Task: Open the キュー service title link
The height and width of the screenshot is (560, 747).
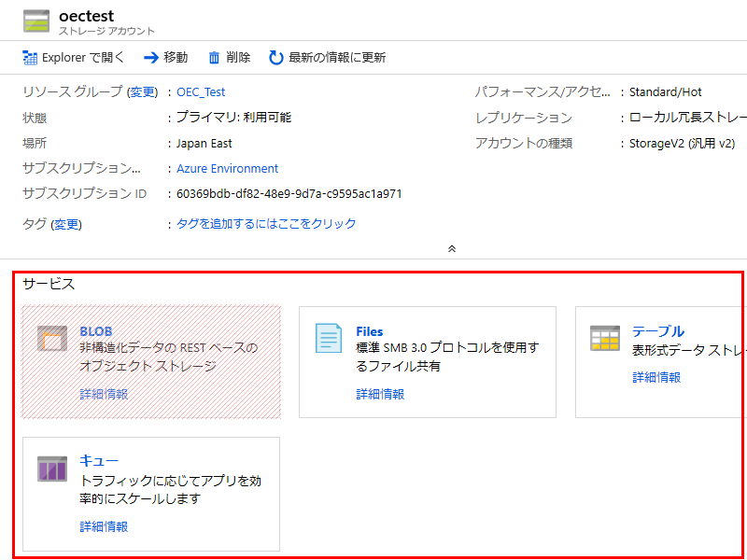Action: [x=99, y=460]
